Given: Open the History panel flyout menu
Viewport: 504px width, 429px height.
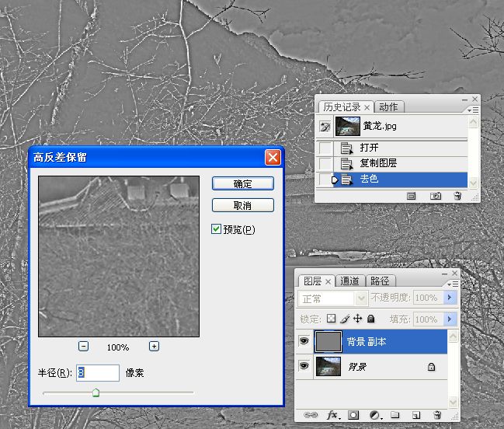Looking at the screenshot, I should click(x=473, y=110).
